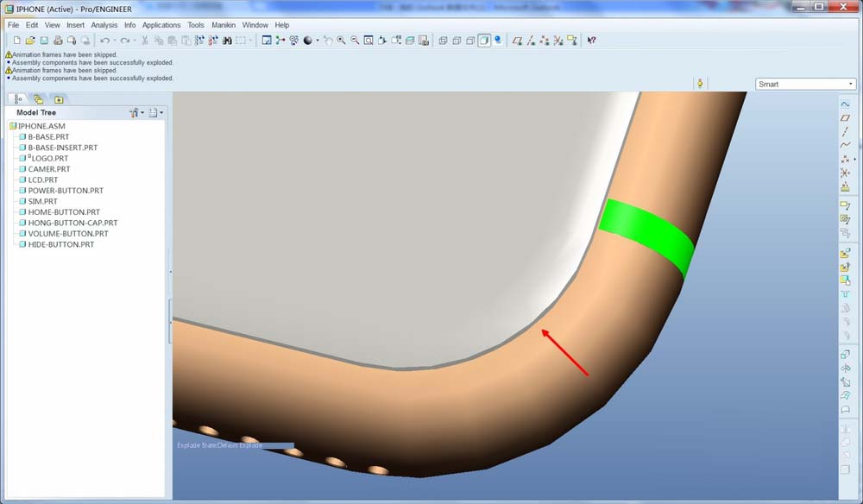Select HONG-BUTTON-CAP.PRT in the model tree
863x504 pixels.
click(x=68, y=223)
